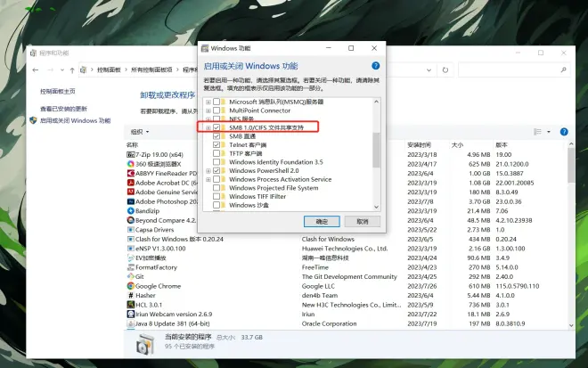The height and width of the screenshot is (368, 588).
Task: Click the 7-Zip program icon
Action: tap(130, 154)
